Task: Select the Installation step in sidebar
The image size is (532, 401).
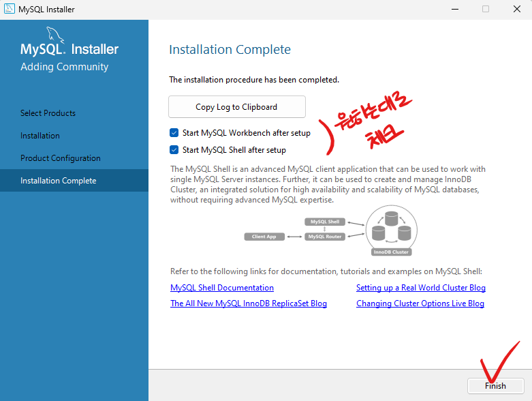Action: tap(40, 136)
